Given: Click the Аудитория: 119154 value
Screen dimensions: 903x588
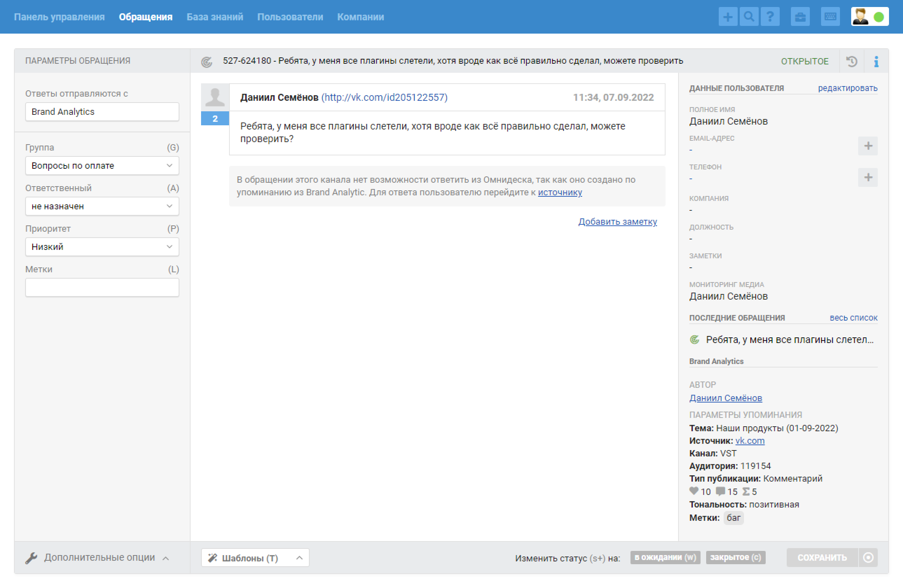Looking at the screenshot, I should (755, 466).
